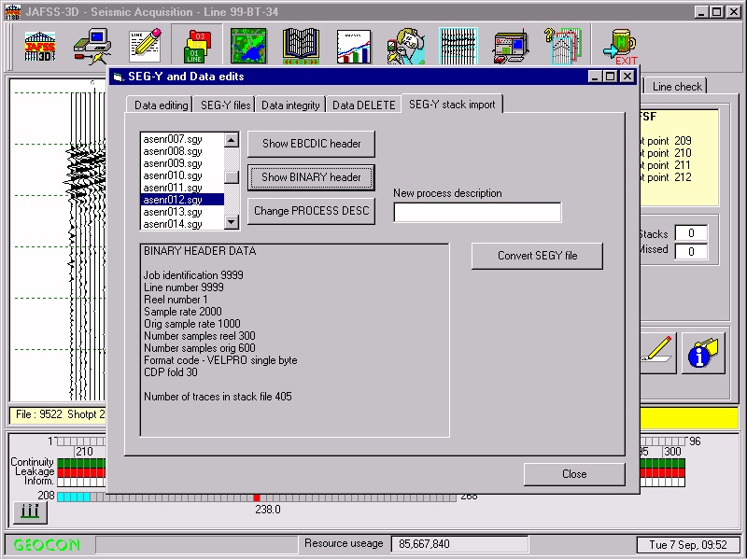Click Show EBCDIC header button
The height and width of the screenshot is (560, 747).
311,144
